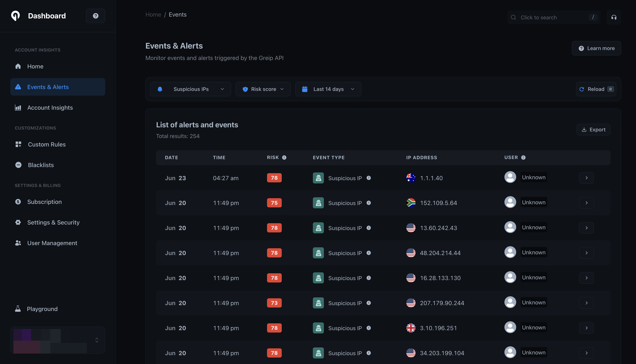Screen dimensions: 636x364
Task: Expand the account switcher at sidebar bottom
Action: (x=97, y=340)
